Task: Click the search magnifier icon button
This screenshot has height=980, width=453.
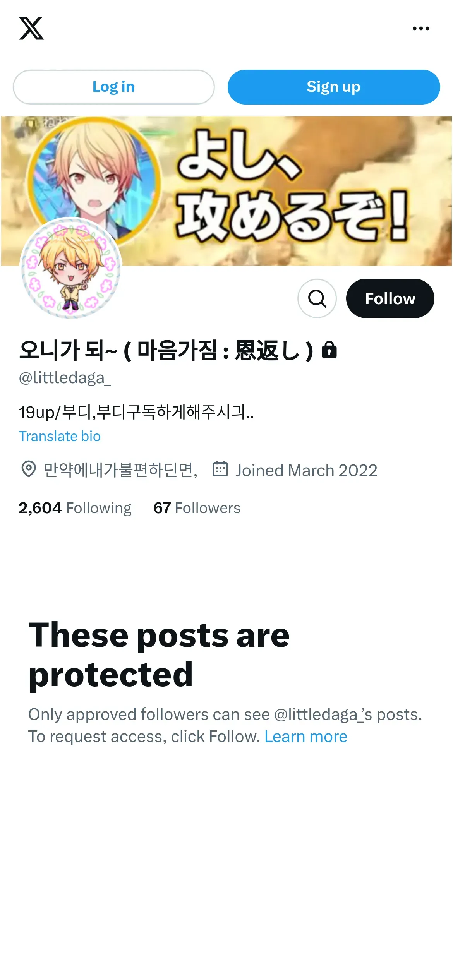Action: point(317,298)
